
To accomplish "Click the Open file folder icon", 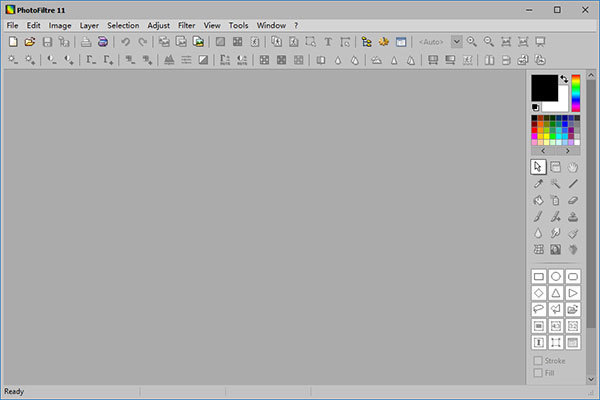I will [30, 42].
